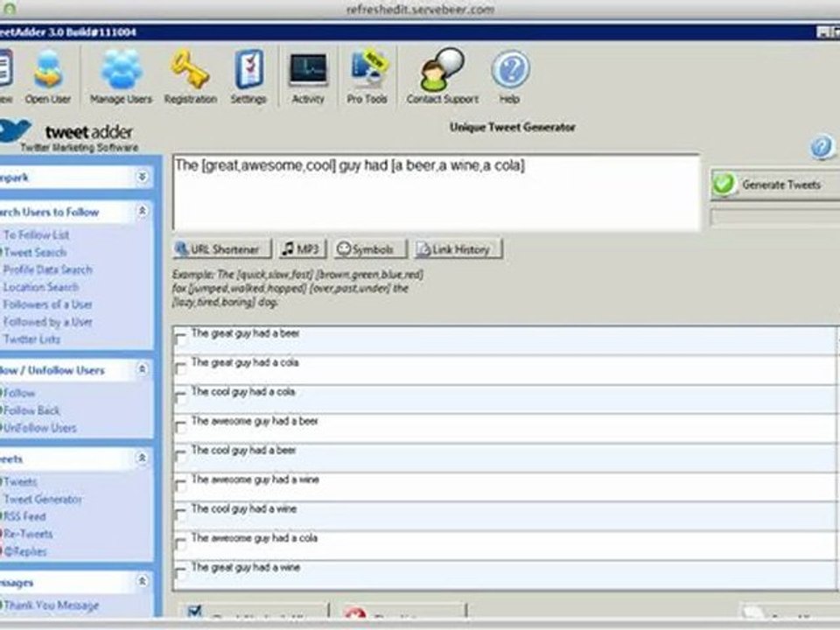Click Generate Tweets button
Viewport: 840px width, 630px height.
pos(775,185)
